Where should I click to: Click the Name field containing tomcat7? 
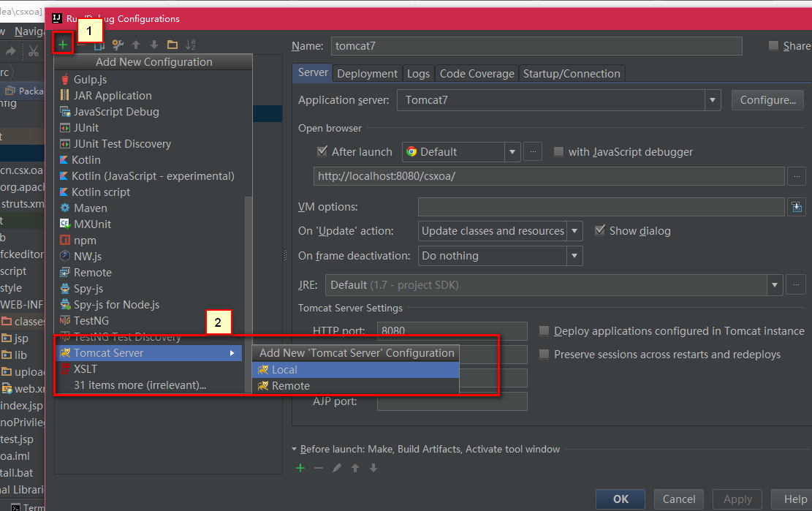[536, 45]
